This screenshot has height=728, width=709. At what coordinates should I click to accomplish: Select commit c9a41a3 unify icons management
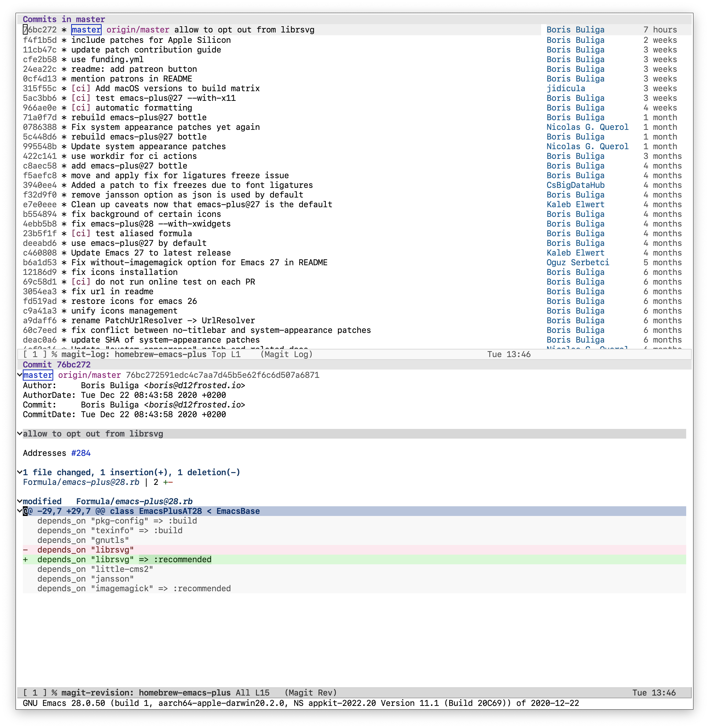click(x=100, y=311)
